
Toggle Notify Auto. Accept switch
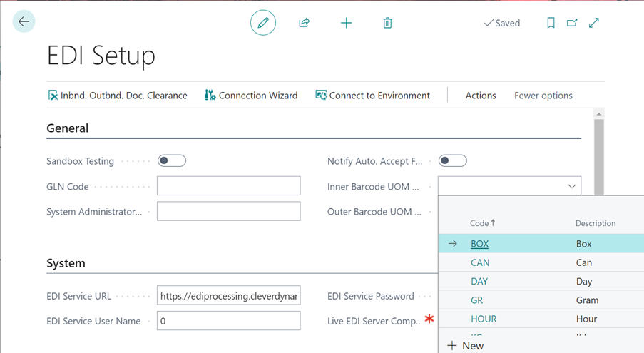click(x=453, y=161)
